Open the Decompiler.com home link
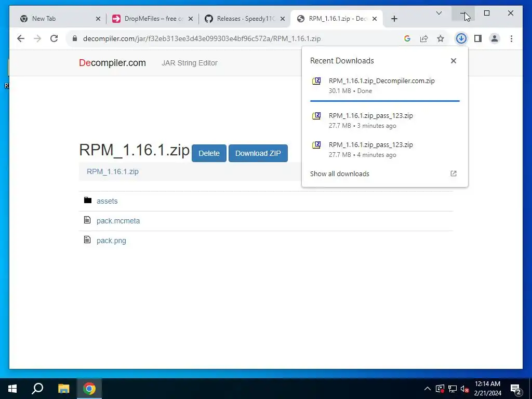The width and height of the screenshot is (532, 399). click(x=112, y=63)
